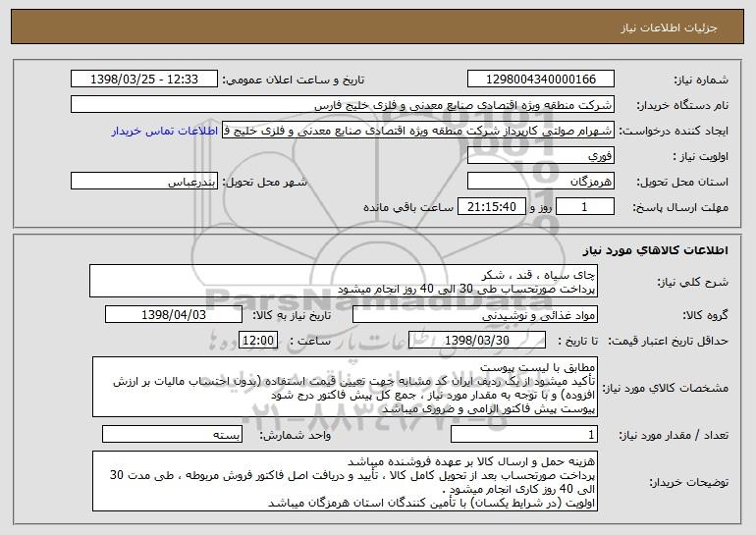Image resolution: width=756 pixels, height=535 pixels.
Task: Click the goods specifications text box مطابق با لیست پیوست
Action: (x=345, y=387)
